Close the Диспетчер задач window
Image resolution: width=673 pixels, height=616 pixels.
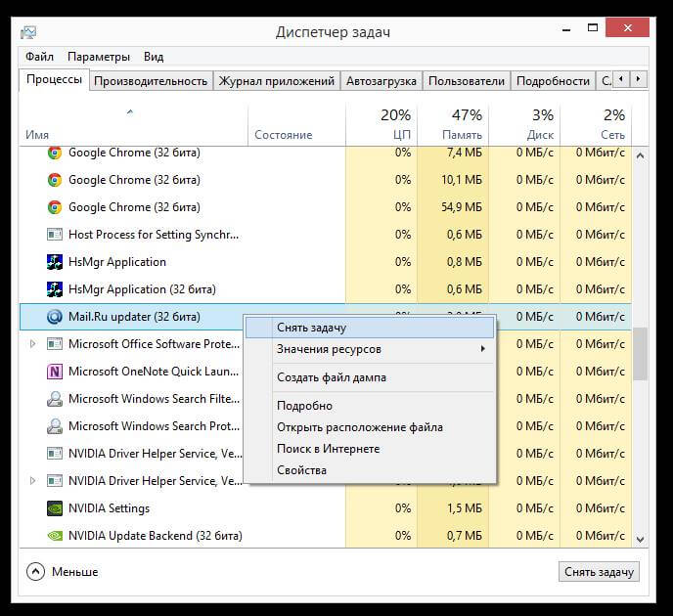tap(627, 28)
